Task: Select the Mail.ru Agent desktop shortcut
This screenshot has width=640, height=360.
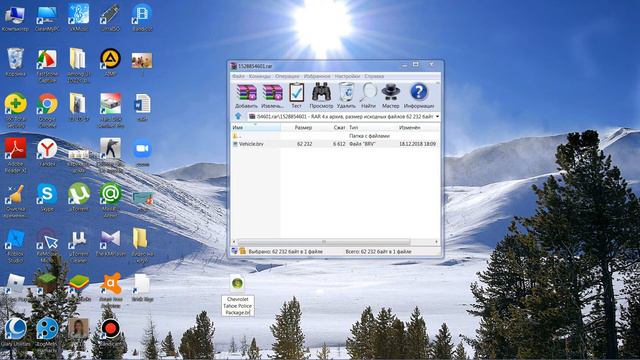Action: (111, 199)
